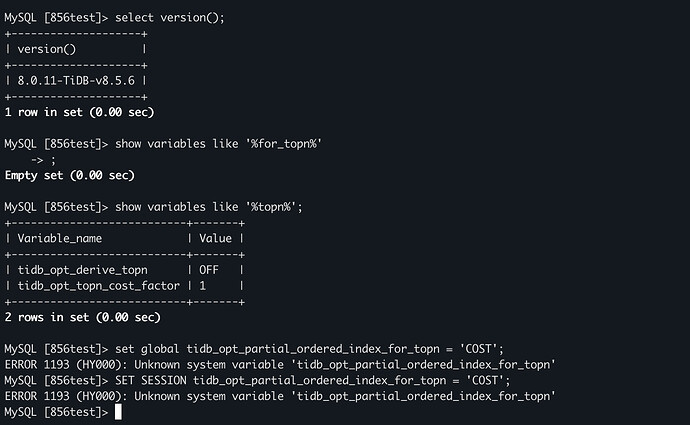Click the 'Empty set (0.00 sec)' message
This screenshot has height=425, width=690.
(70, 176)
